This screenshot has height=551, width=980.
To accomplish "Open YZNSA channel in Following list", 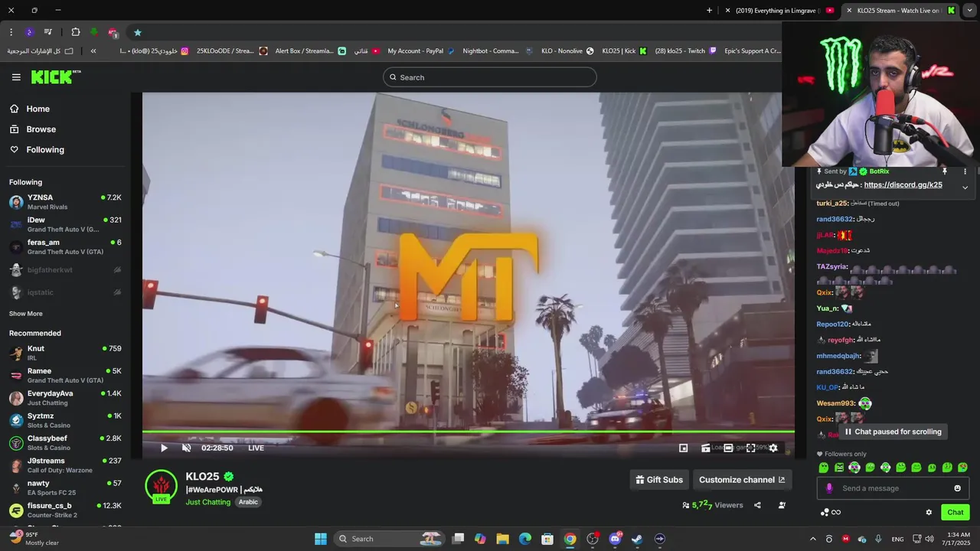I will pyautogui.click(x=65, y=202).
